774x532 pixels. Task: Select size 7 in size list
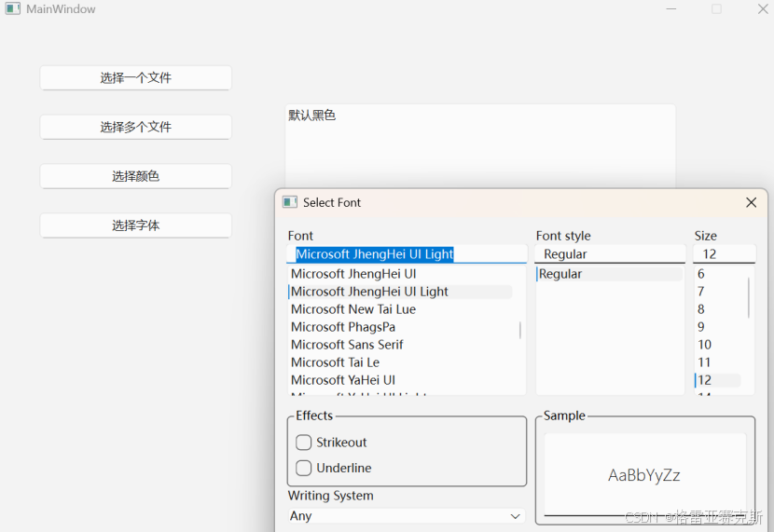click(718, 292)
